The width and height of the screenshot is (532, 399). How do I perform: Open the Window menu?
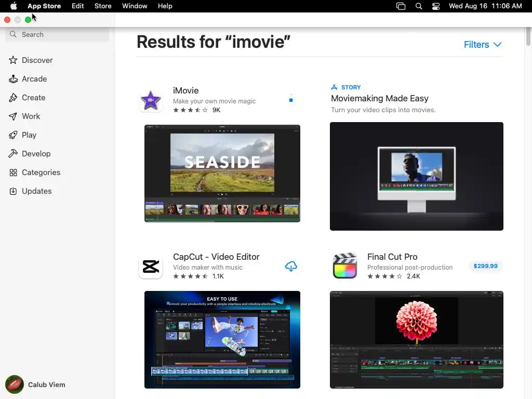pyautogui.click(x=135, y=6)
